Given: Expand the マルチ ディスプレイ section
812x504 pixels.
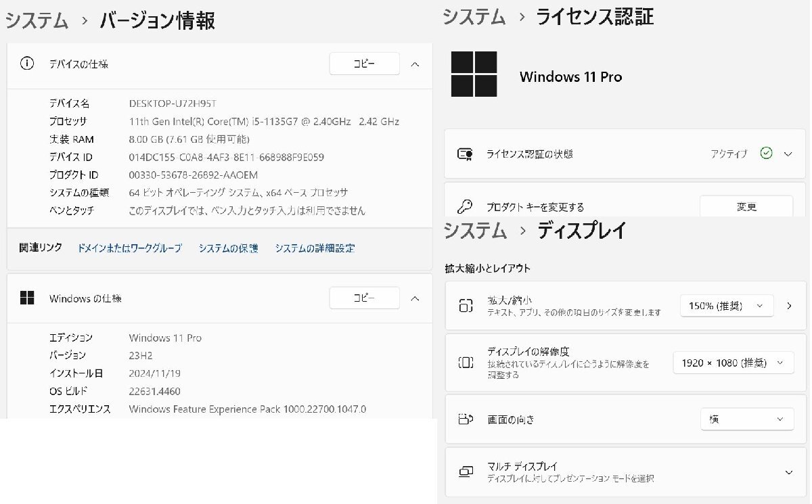Looking at the screenshot, I should 788,472.
